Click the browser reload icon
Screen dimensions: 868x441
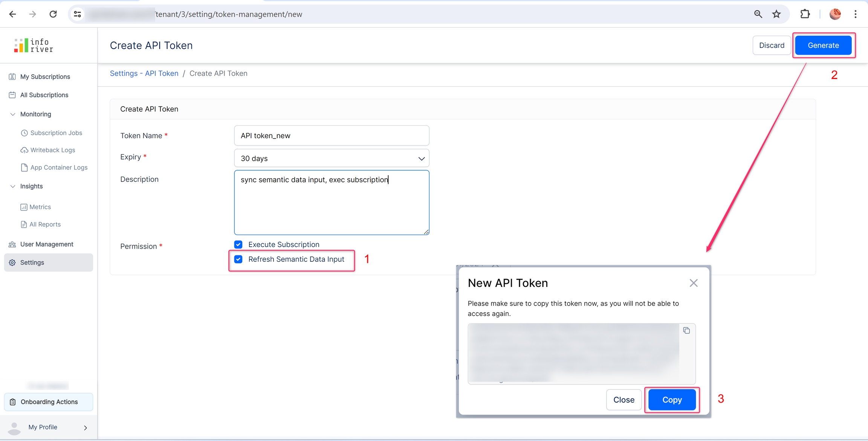click(53, 14)
